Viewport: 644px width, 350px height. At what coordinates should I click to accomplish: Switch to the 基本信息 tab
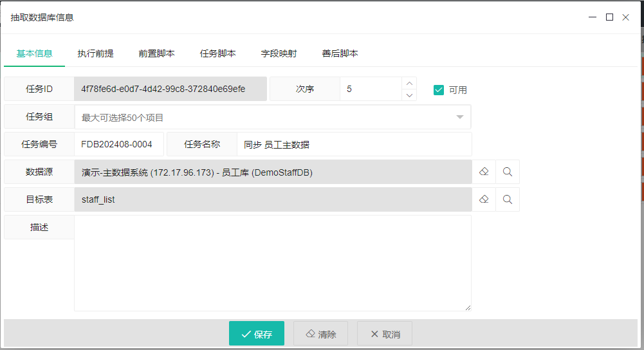click(x=35, y=53)
